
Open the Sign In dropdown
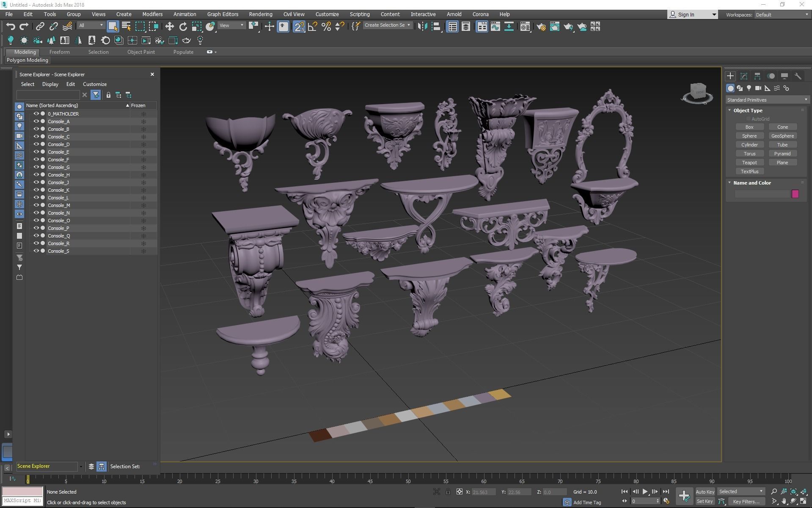tap(693, 14)
